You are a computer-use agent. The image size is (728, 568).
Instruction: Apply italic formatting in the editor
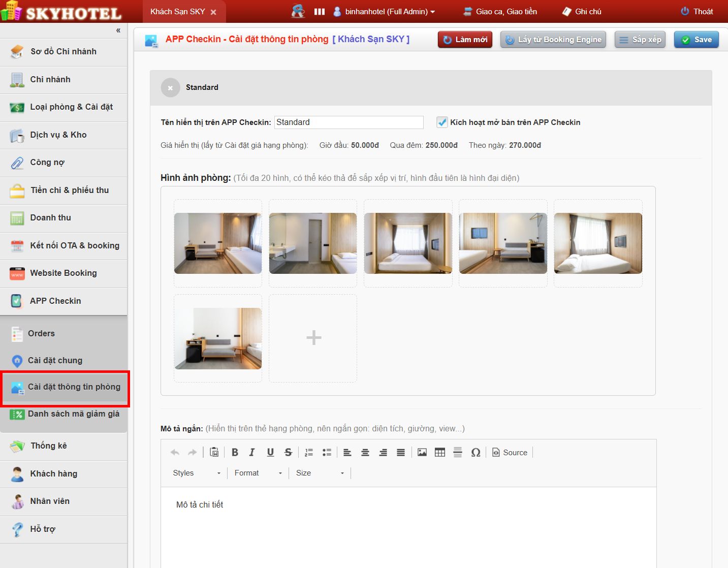[x=252, y=452]
